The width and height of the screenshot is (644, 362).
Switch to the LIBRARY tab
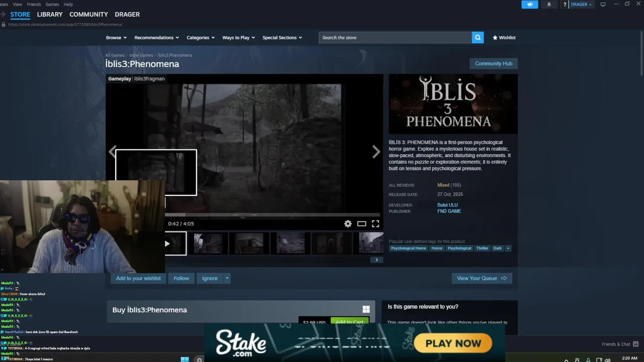[50, 15]
